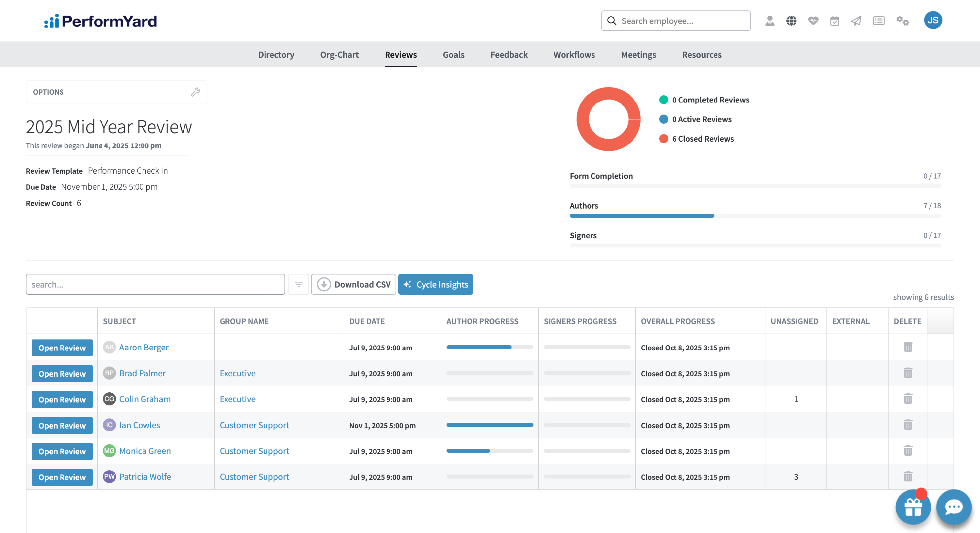Screen dimensions: 980x533
Task: Click the gift box notifications icon
Action: (913, 507)
